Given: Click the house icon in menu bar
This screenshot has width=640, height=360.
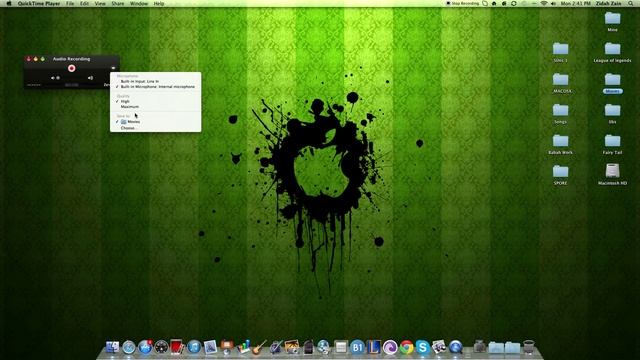Looking at the screenshot, I should point(494,3).
